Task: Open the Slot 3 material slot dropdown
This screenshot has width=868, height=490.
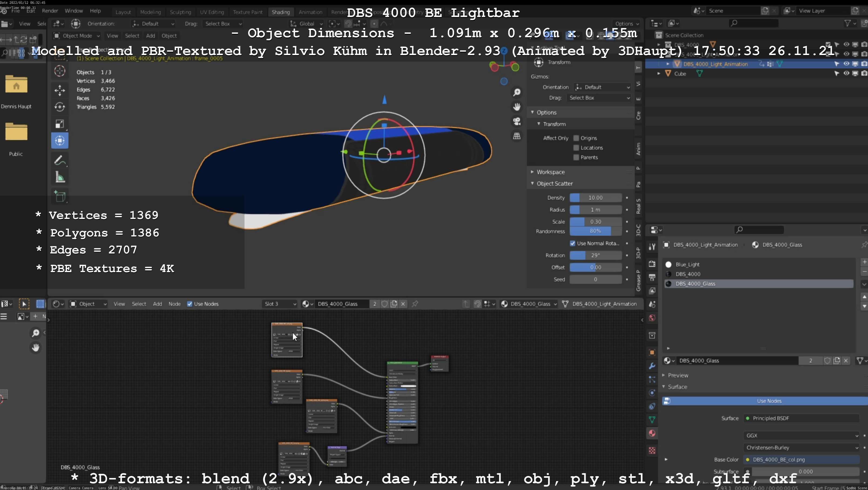Action: (280, 304)
